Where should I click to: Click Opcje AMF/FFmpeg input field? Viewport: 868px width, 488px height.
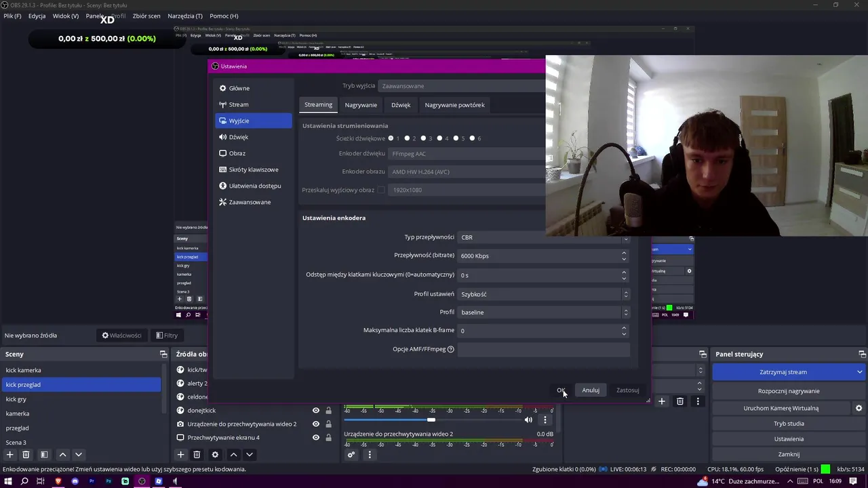544,349
